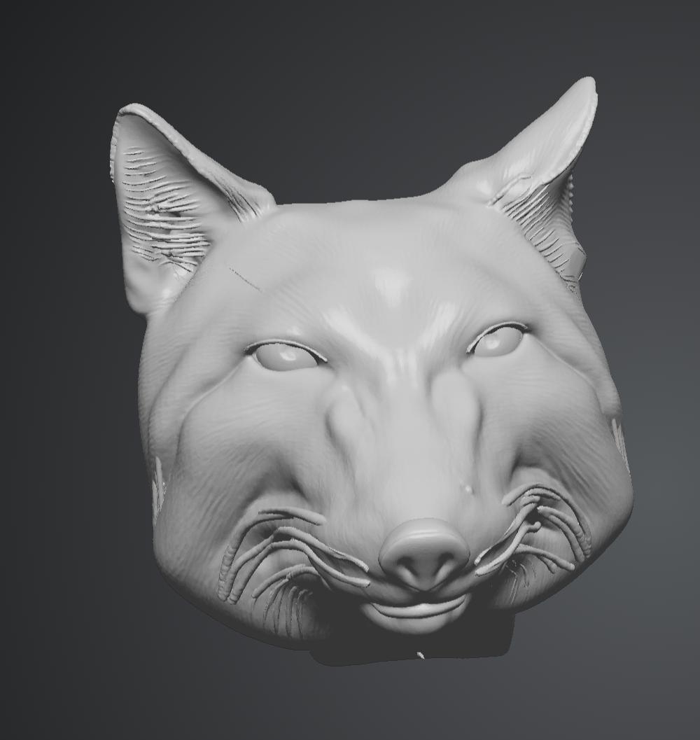Click the small scratch mark near left ear

pyautogui.click(x=244, y=279)
